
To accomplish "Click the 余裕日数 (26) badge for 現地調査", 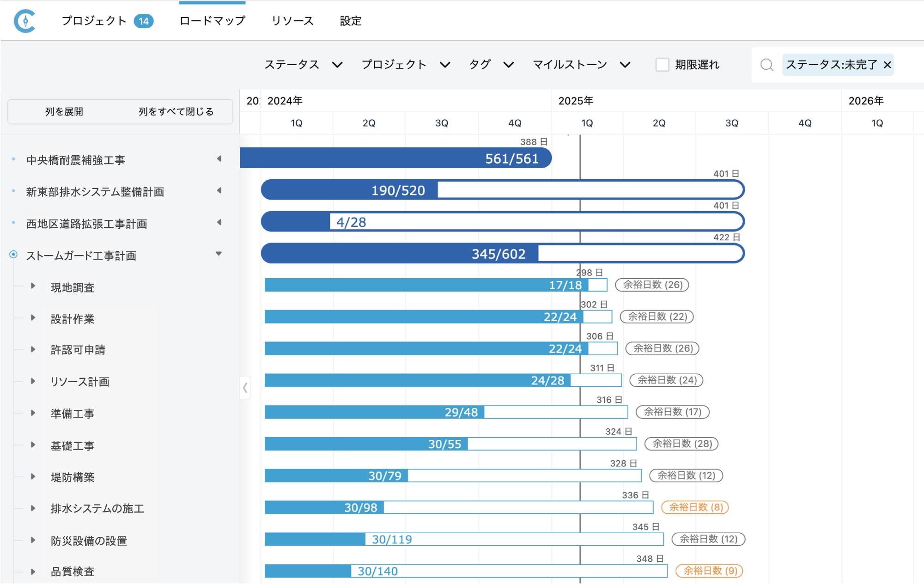I will 652,285.
